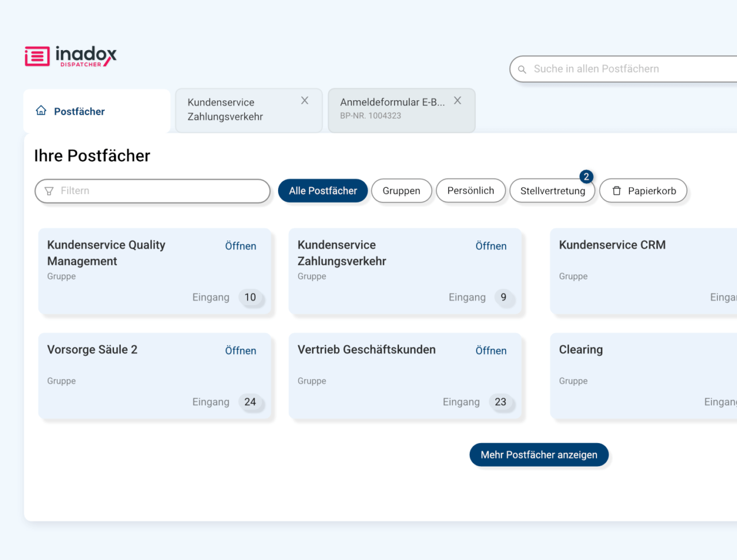Click the Clearing card title

[581, 350]
